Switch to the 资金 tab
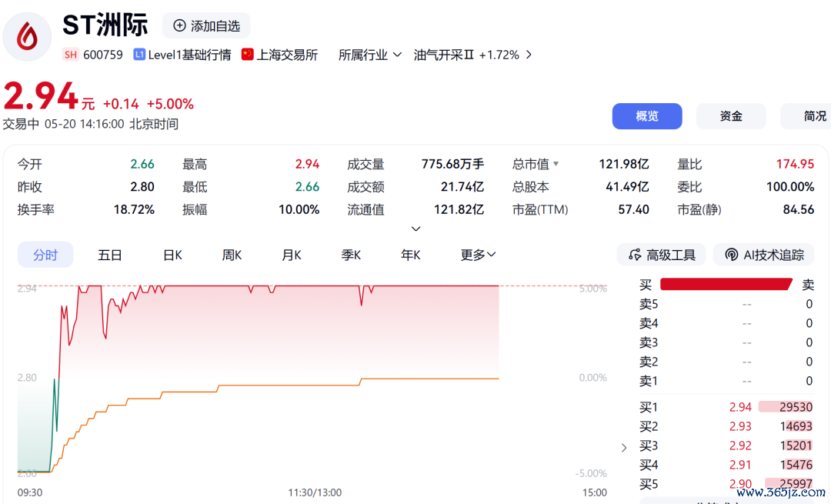 coord(731,116)
